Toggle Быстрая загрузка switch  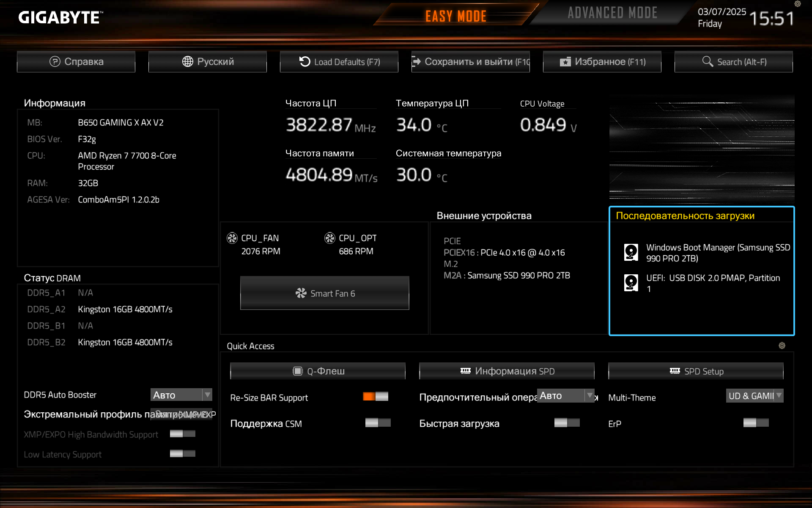(567, 423)
